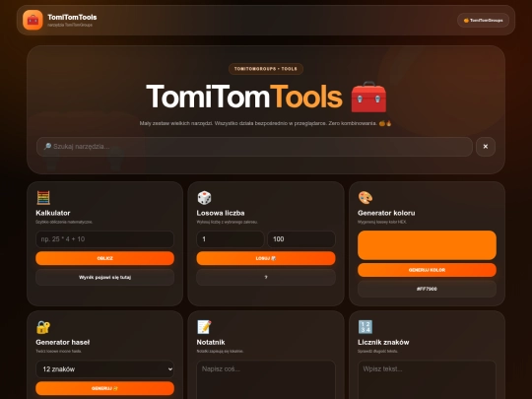Click the abacus icon of Kalkulator
This screenshot has width=532, height=399.
43,198
